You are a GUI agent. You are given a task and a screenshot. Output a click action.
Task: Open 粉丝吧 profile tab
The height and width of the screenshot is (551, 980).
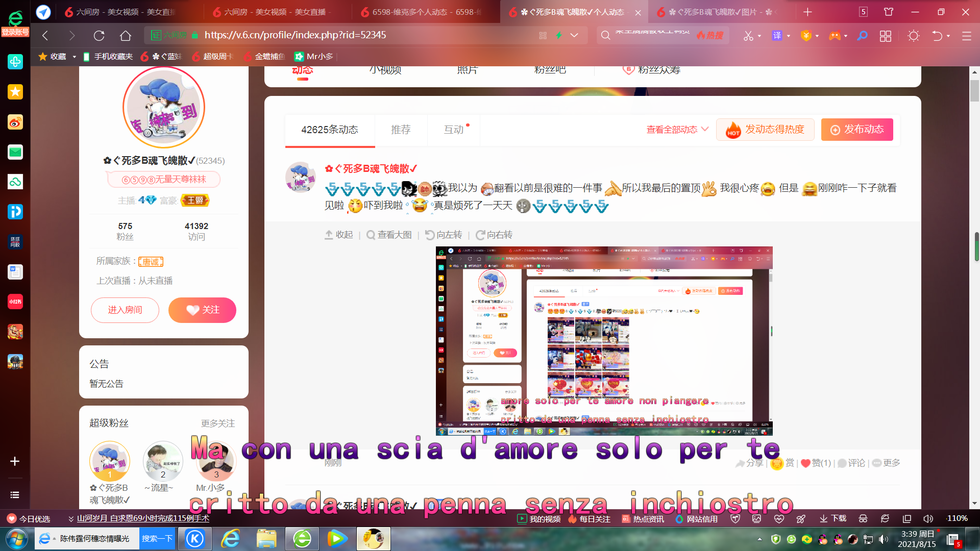pyautogui.click(x=550, y=70)
